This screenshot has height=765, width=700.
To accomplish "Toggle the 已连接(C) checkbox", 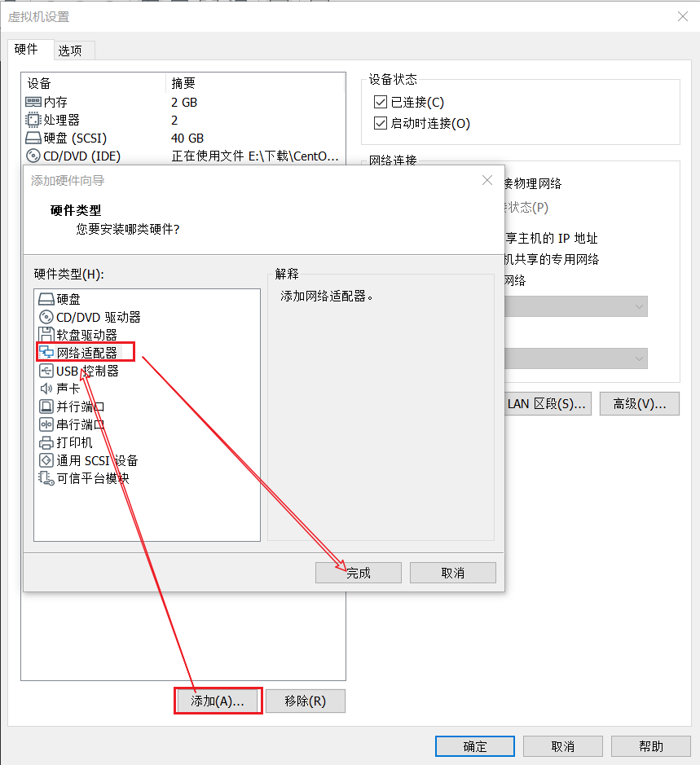I will (x=381, y=102).
